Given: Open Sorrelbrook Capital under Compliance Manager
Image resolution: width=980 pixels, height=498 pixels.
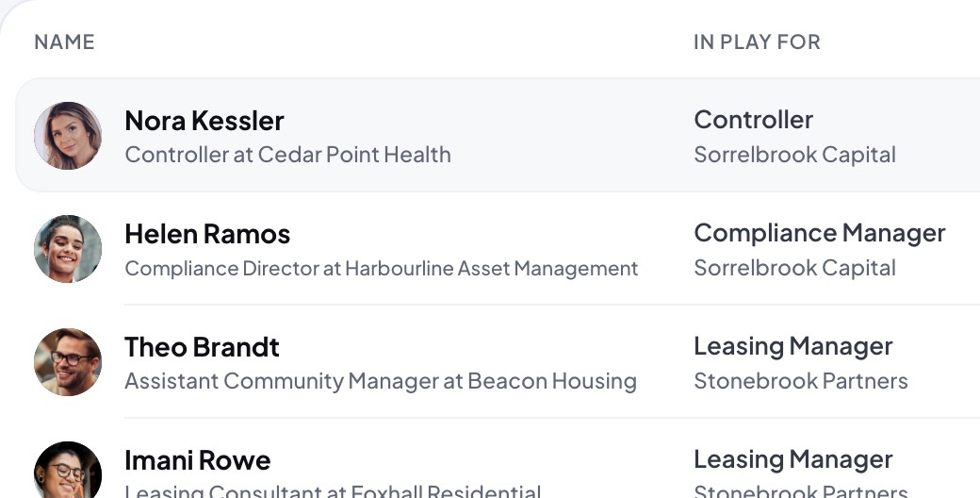Looking at the screenshot, I should [x=795, y=268].
